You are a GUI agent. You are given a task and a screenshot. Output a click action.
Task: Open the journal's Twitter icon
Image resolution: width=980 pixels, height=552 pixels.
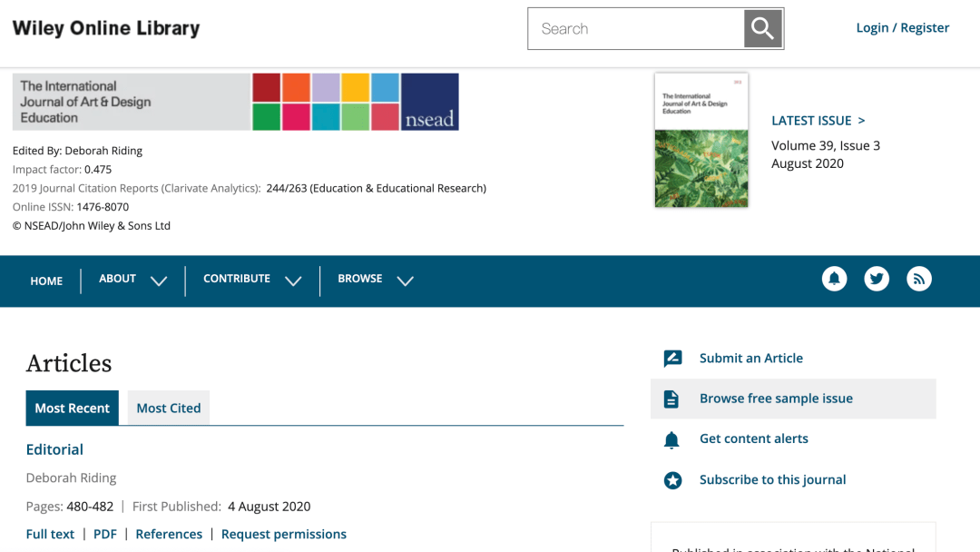[877, 279]
